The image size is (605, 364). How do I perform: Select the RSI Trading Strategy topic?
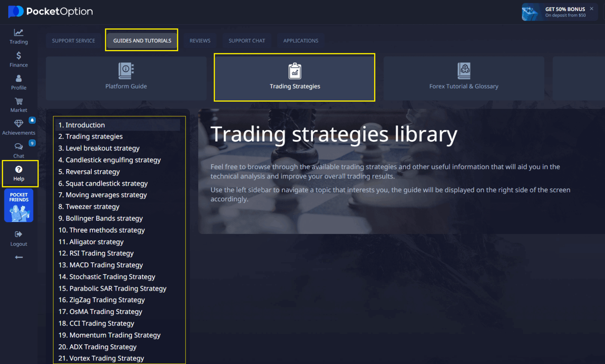(96, 253)
